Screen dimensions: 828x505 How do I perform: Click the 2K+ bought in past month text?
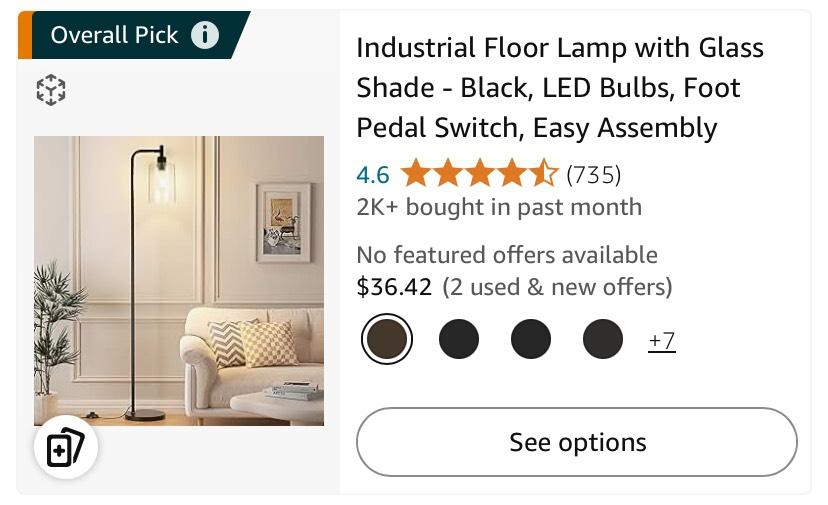tap(499, 207)
